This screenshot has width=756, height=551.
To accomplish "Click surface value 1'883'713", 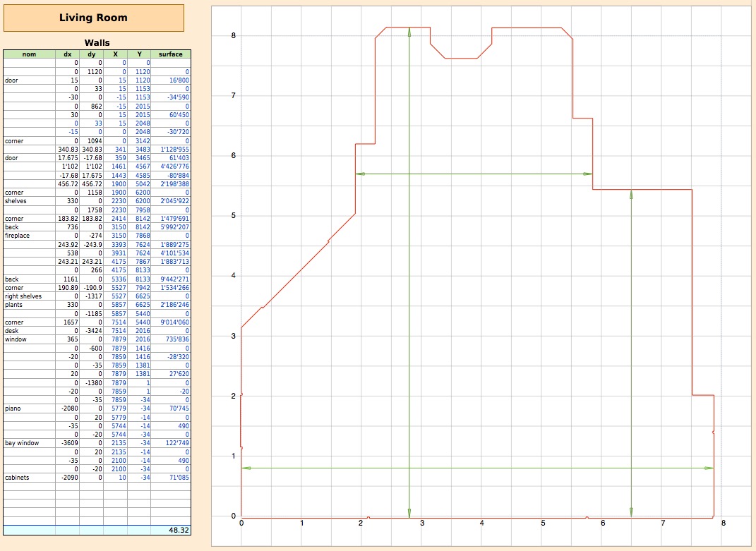I will [175, 261].
